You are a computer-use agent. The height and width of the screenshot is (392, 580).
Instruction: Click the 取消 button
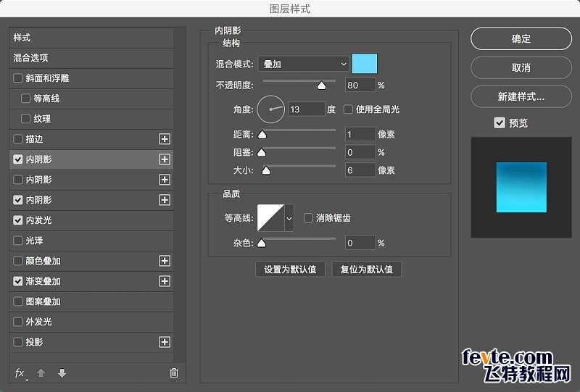pos(521,67)
